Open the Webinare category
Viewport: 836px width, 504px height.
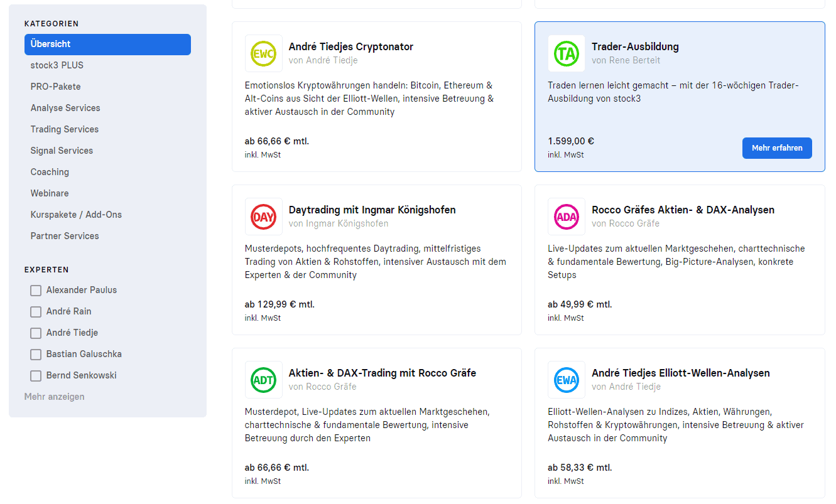tap(50, 193)
